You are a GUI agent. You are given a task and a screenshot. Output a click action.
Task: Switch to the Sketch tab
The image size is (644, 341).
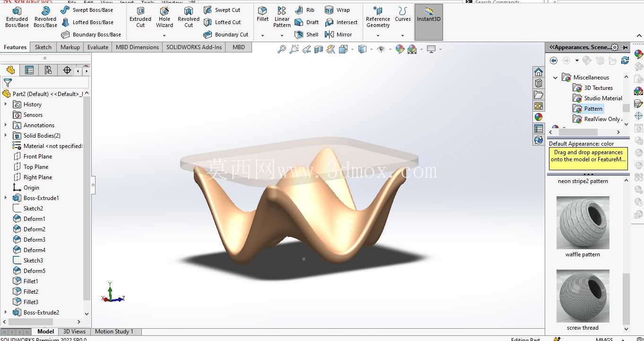click(x=43, y=47)
